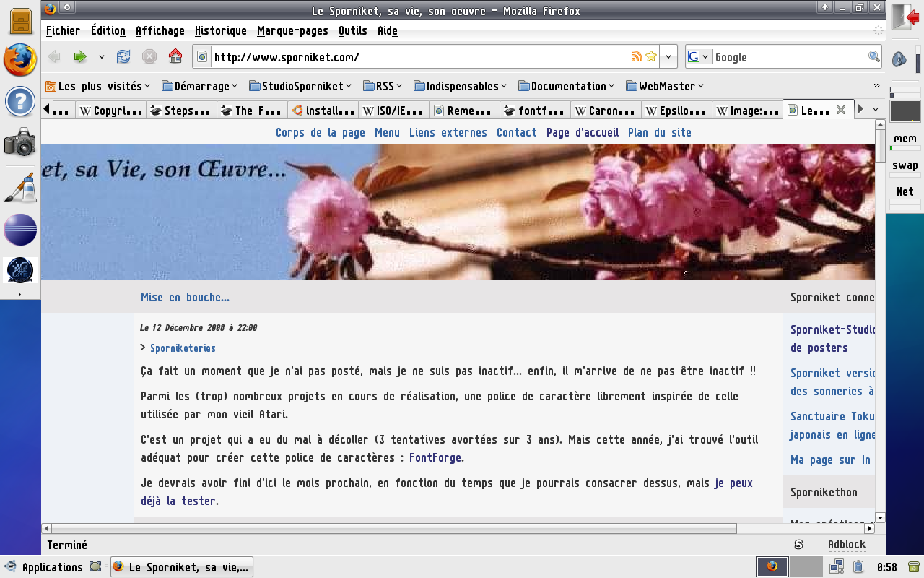Open the Édition menu

click(x=108, y=30)
